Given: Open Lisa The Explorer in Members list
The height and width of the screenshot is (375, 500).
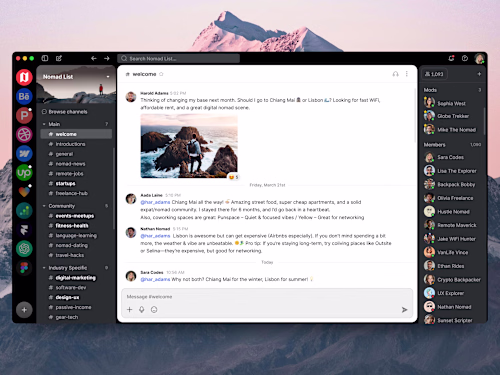Looking at the screenshot, I should [453, 171].
